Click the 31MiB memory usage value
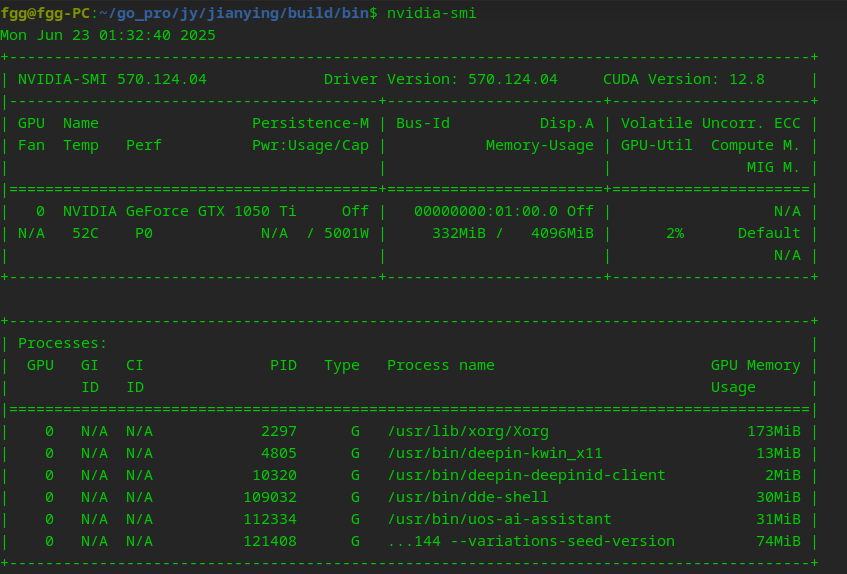847x574 pixels. click(778, 519)
